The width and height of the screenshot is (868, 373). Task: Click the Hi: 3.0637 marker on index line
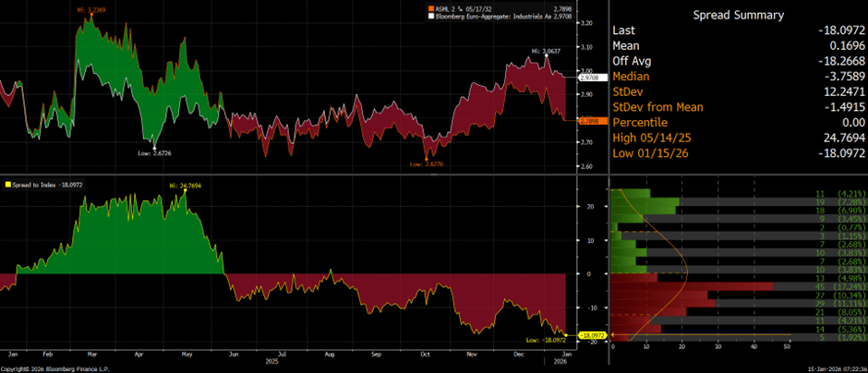546,50
